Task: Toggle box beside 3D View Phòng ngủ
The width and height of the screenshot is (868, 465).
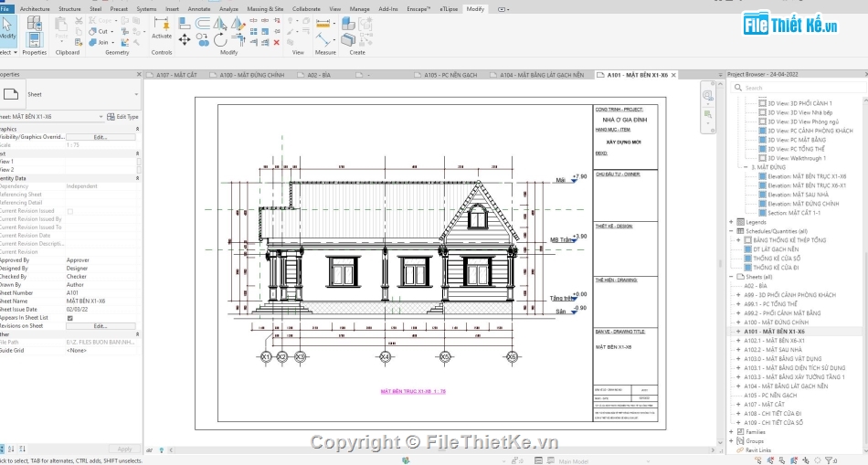Action: coord(762,122)
